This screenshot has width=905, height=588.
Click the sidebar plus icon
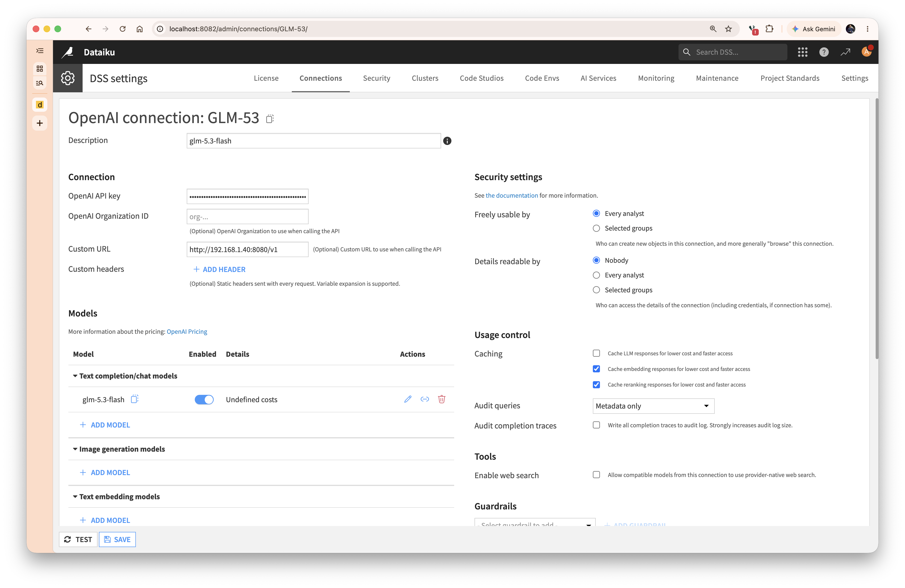coord(40,123)
